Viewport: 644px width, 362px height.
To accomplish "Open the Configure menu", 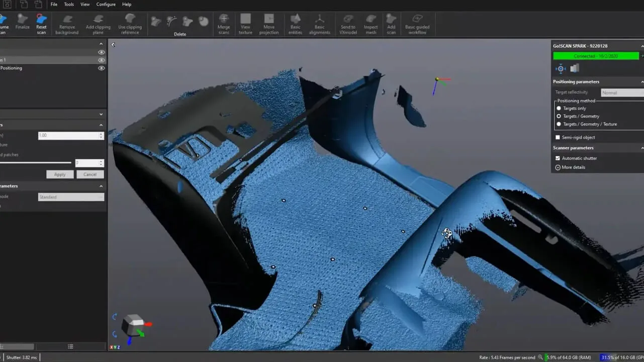I will [x=106, y=5].
